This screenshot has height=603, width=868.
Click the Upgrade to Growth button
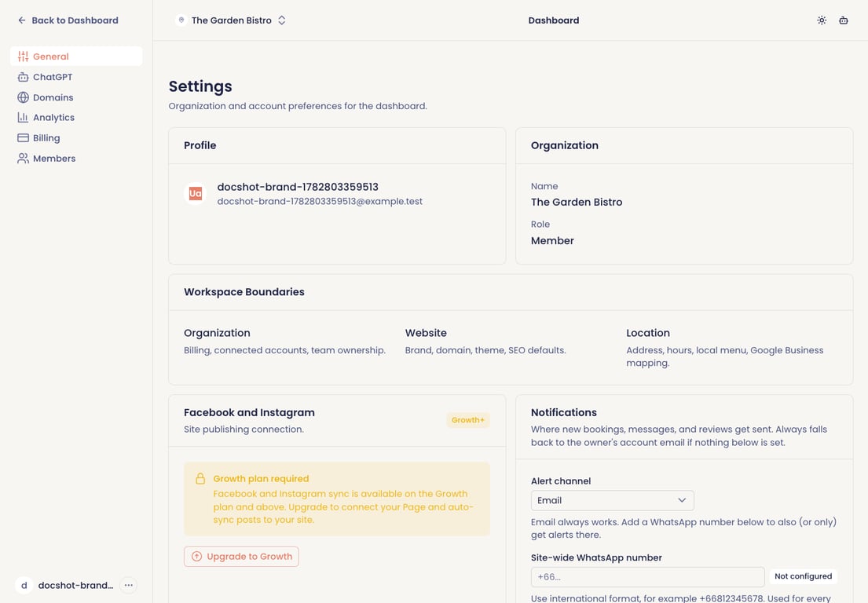(241, 557)
